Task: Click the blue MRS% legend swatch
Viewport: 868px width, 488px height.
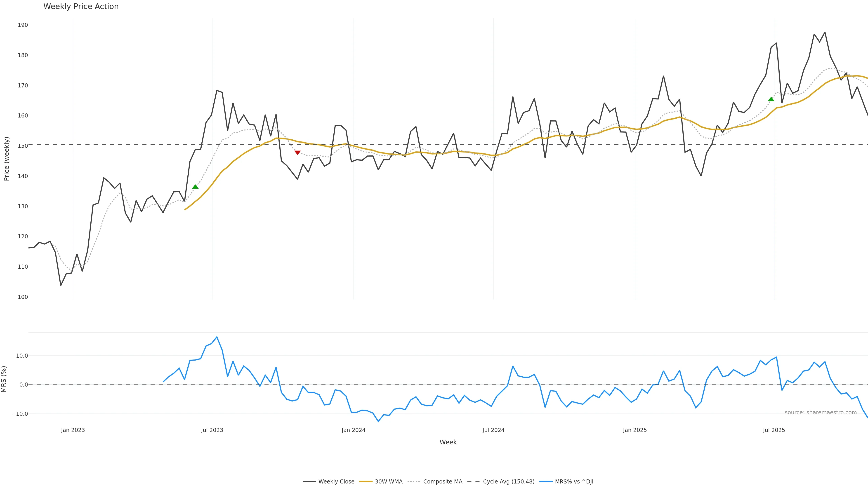Action: (546, 482)
